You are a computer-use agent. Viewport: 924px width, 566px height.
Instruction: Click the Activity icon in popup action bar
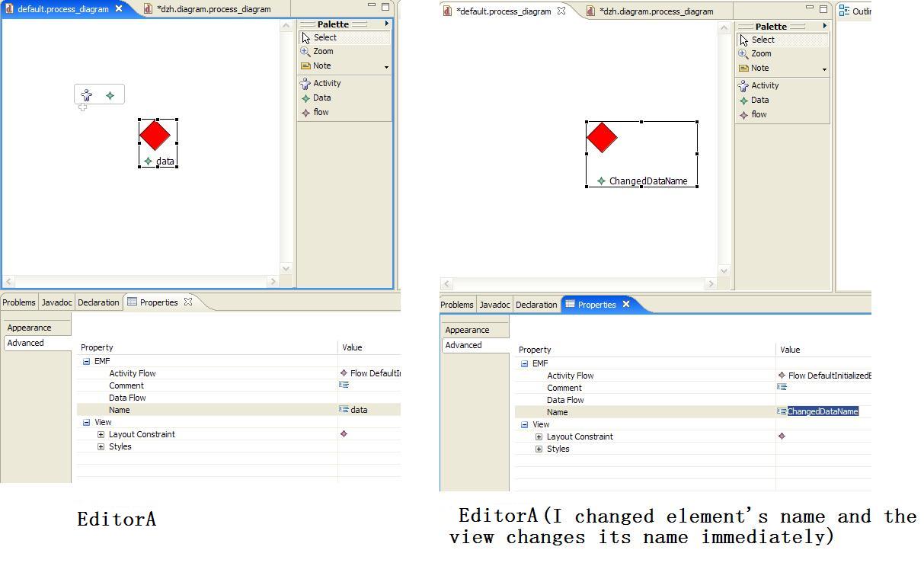(x=87, y=95)
